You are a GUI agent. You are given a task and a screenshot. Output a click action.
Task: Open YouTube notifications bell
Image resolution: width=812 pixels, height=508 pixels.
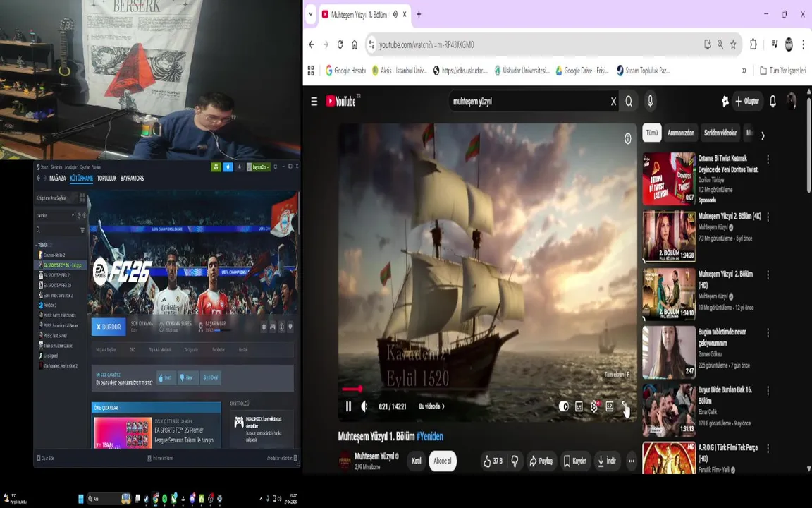pyautogui.click(x=773, y=102)
